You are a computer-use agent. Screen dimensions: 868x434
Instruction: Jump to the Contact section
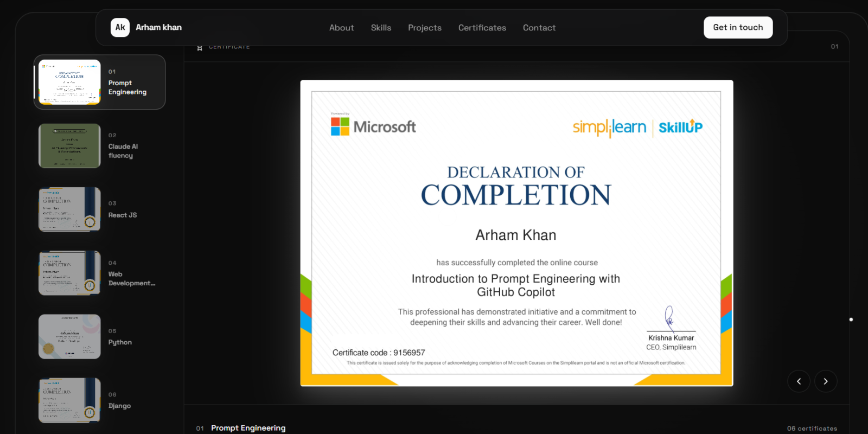click(x=539, y=28)
